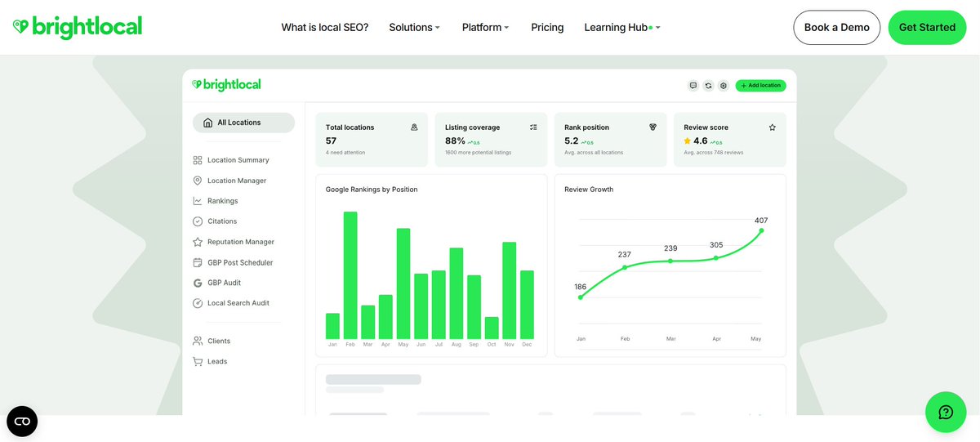Click the Location Summary grid icon
This screenshot has width=980, height=442.
pos(198,160)
